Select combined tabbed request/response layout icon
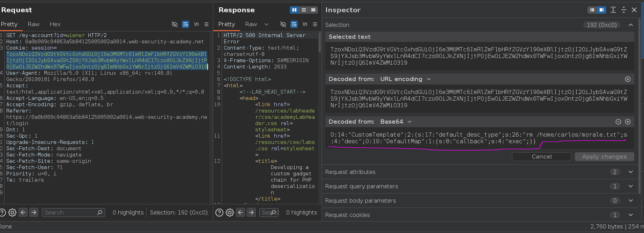Viewport: 644px width, 233px height. pos(313,10)
